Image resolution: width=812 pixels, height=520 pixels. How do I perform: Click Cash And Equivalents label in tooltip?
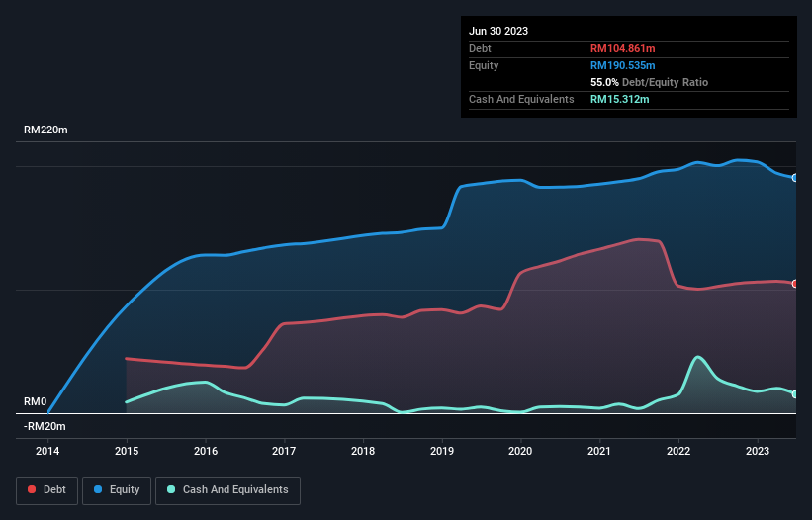[x=521, y=99]
